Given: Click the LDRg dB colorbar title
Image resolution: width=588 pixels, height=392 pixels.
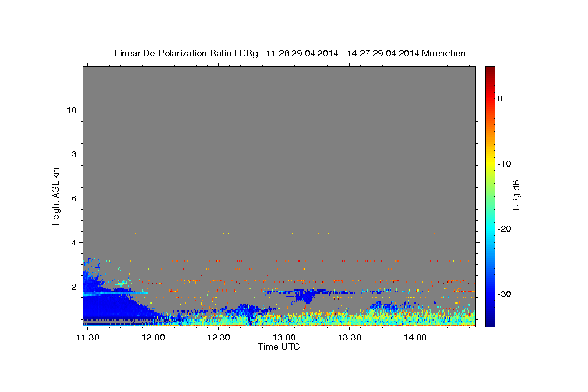Looking at the screenshot, I should (x=516, y=196).
